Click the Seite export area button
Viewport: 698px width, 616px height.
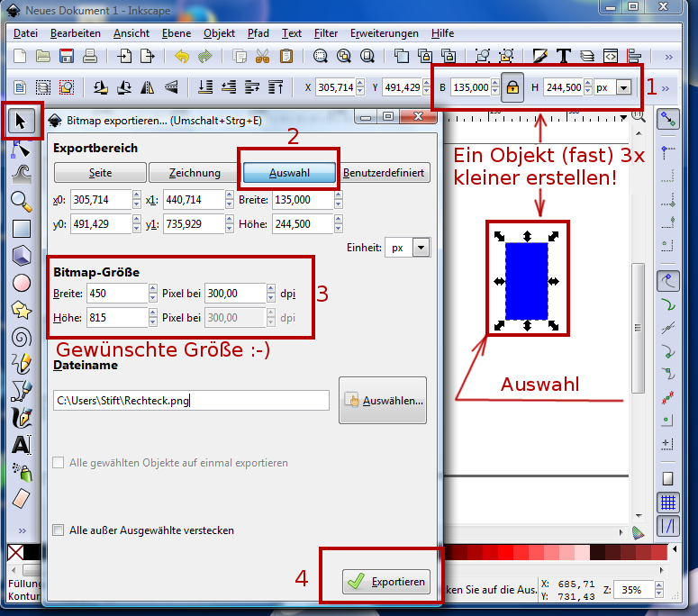(x=100, y=173)
